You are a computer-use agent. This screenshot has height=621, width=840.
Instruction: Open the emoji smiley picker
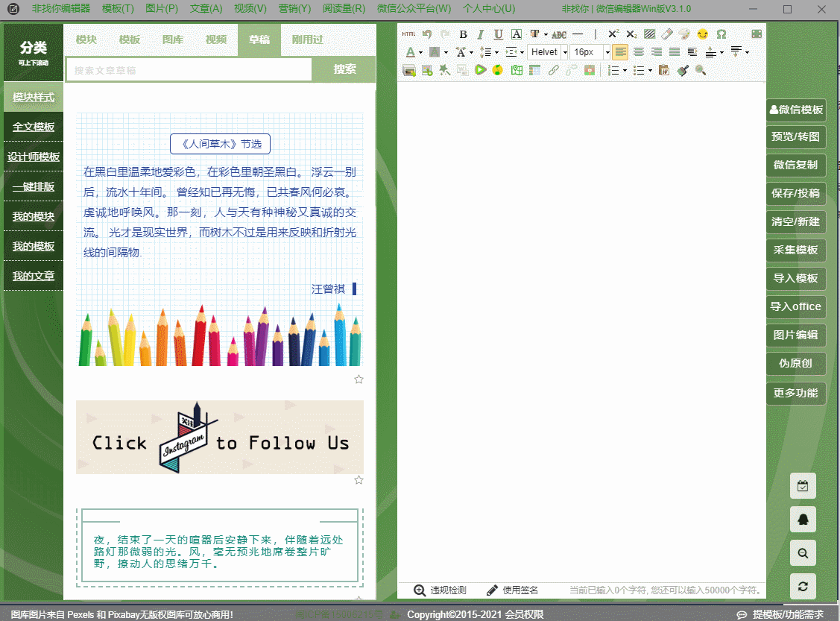tap(703, 34)
